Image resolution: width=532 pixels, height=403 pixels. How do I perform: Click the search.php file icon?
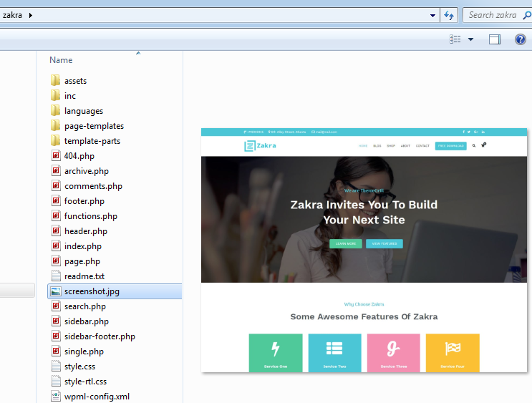coord(56,306)
